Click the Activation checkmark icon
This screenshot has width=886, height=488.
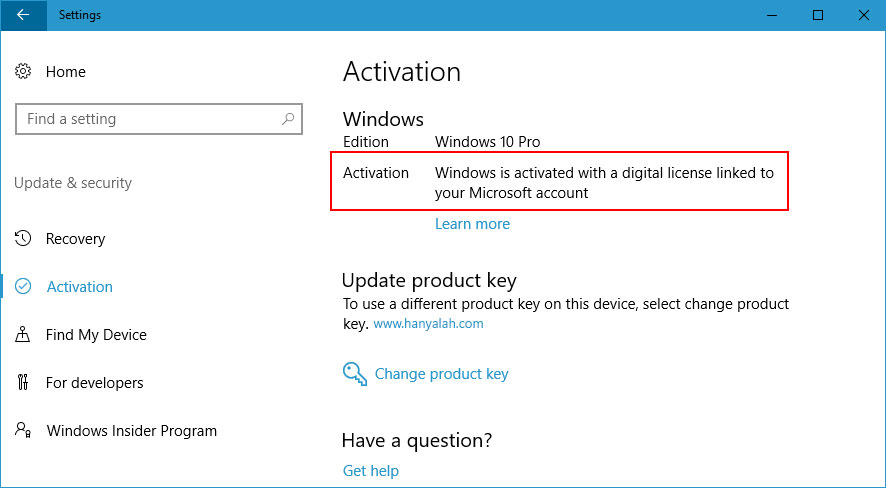pos(23,287)
